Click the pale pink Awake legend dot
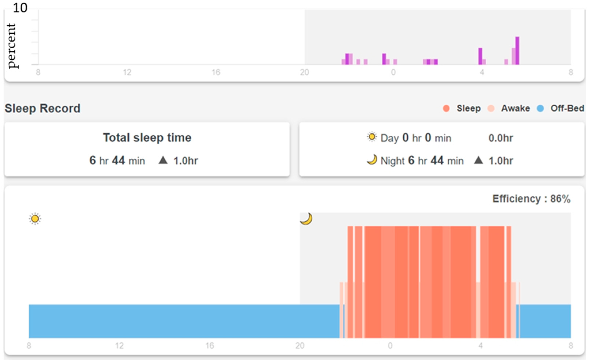Screen dimensions: 589x364 tap(491, 108)
